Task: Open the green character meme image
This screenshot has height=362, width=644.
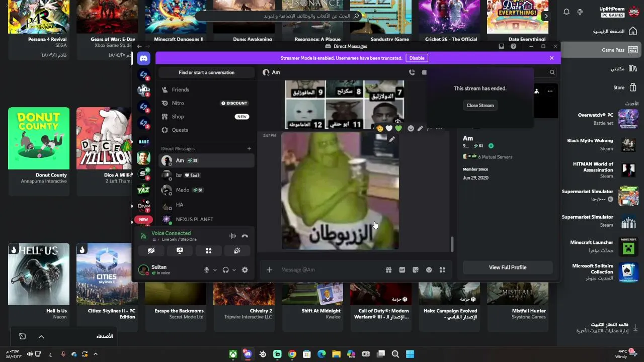Action: [x=340, y=191]
